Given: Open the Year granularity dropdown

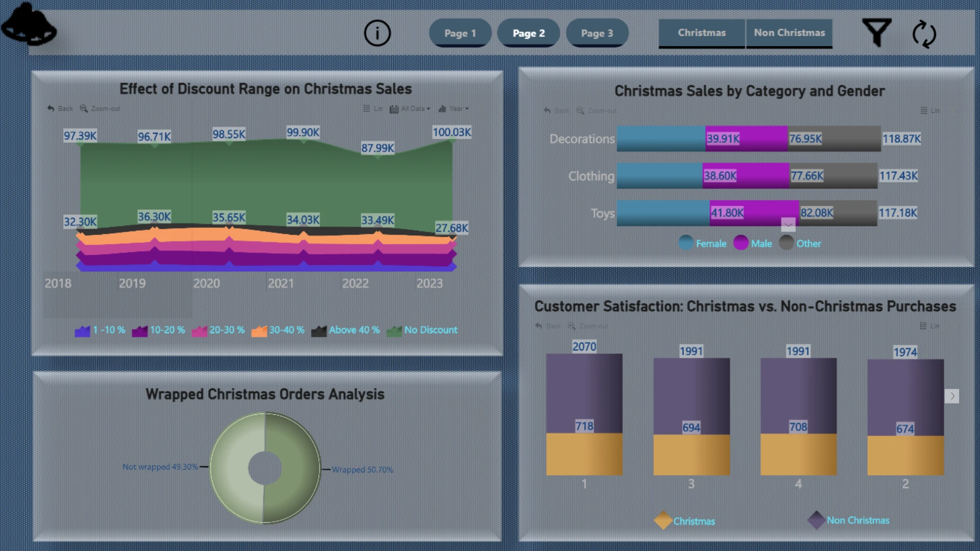Looking at the screenshot, I should [x=453, y=109].
